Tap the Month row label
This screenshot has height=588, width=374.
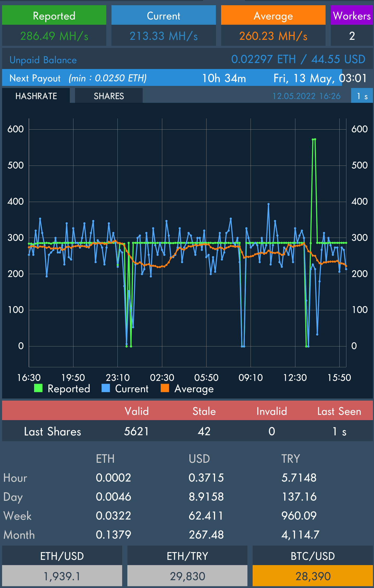point(19,535)
